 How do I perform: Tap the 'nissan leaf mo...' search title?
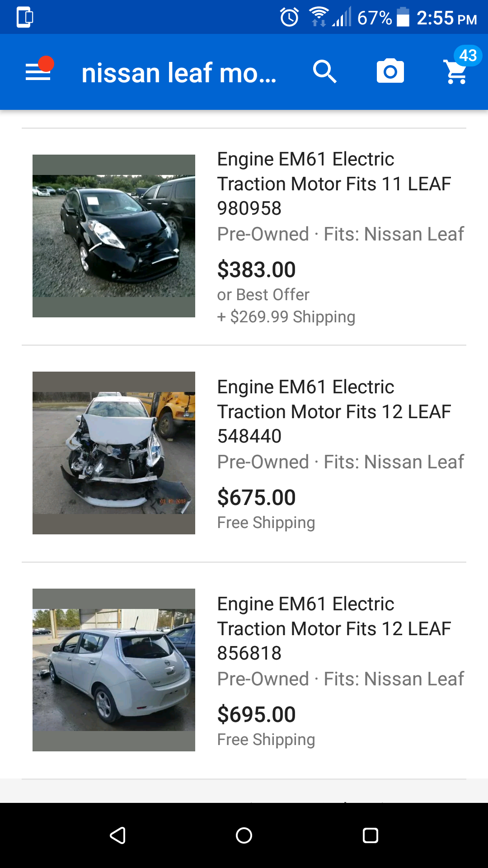(x=179, y=73)
